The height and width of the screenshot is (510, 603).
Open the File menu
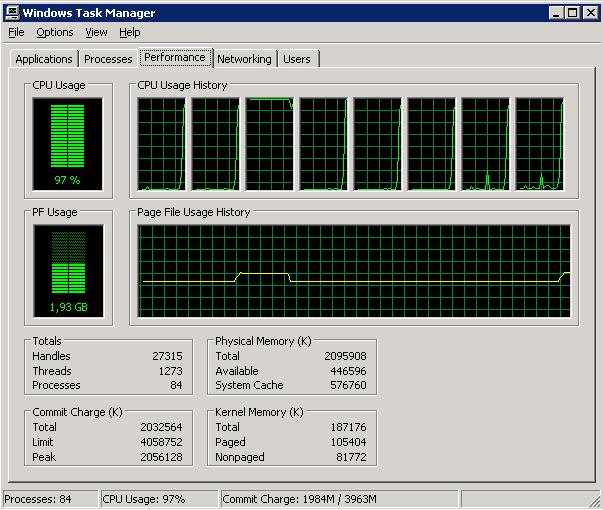[16, 32]
